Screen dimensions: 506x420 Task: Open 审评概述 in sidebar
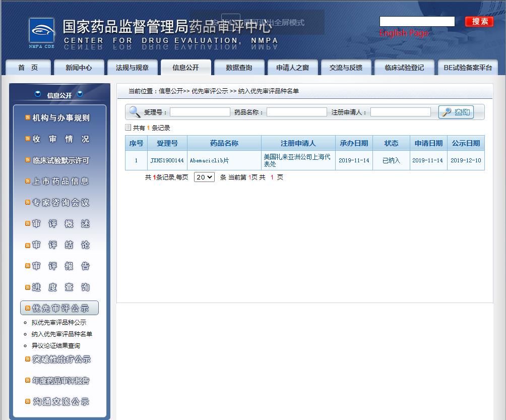[61, 223]
